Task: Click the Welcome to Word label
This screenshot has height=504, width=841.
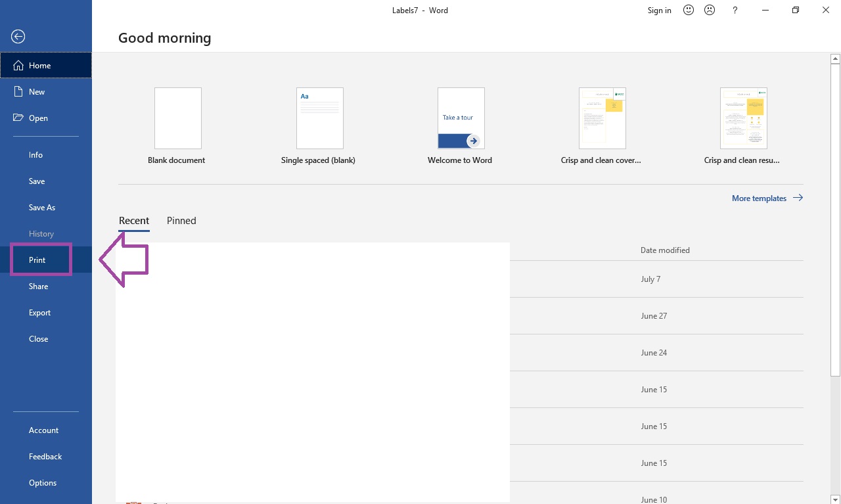Action: pyautogui.click(x=460, y=160)
